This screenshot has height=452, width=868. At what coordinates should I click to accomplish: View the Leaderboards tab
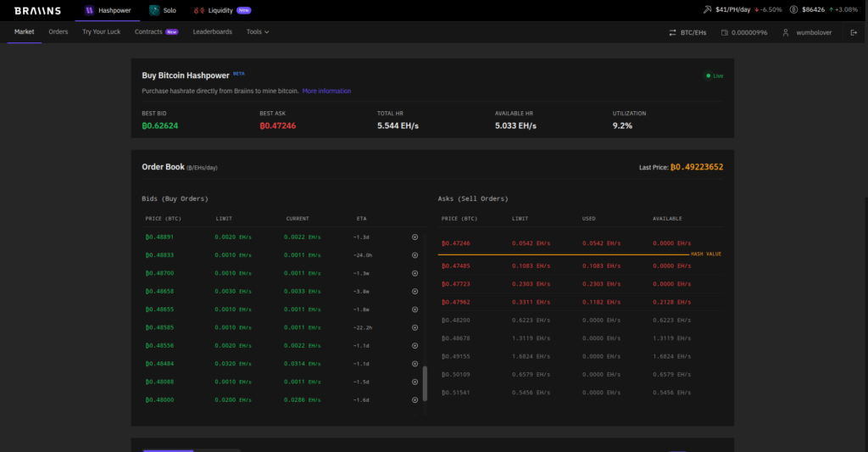pos(213,32)
